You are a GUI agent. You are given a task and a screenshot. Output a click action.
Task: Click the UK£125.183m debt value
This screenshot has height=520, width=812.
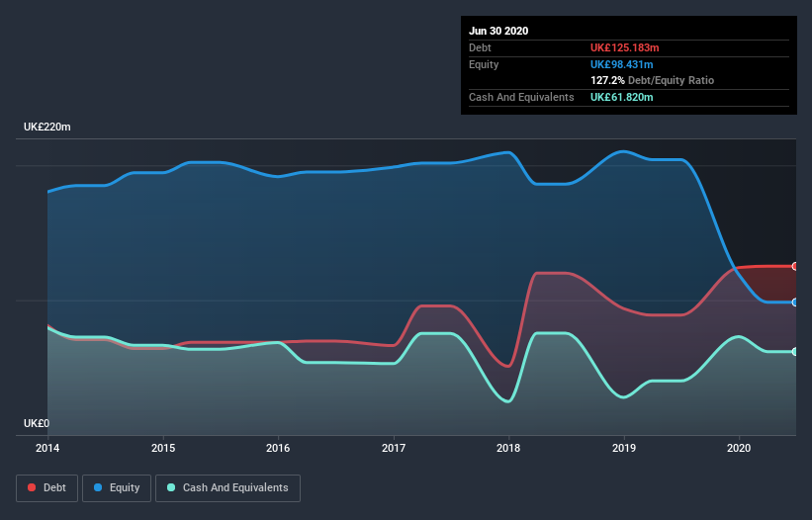(x=624, y=47)
